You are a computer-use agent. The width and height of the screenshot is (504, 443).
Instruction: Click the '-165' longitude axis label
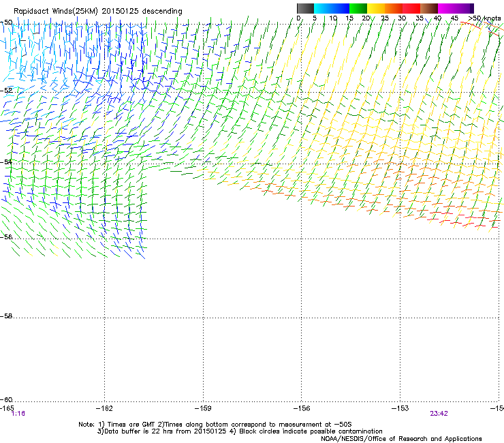click(x=7, y=408)
